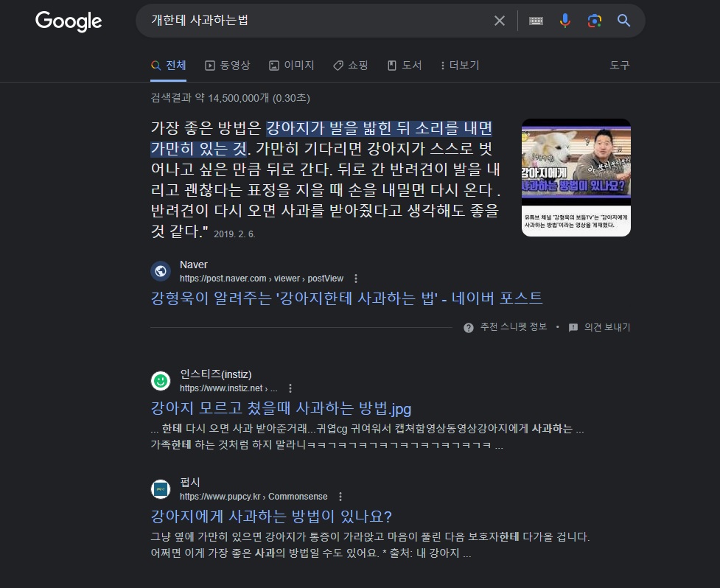Start voice search with the microphone
Viewport: 720px width, 588px height.
tap(565, 21)
